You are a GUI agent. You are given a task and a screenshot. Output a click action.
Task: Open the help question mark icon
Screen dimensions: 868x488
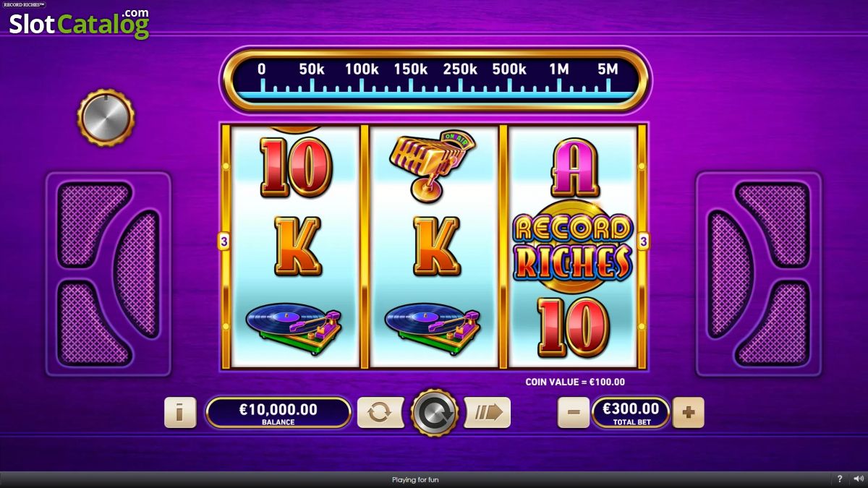[x=840, y=479]
